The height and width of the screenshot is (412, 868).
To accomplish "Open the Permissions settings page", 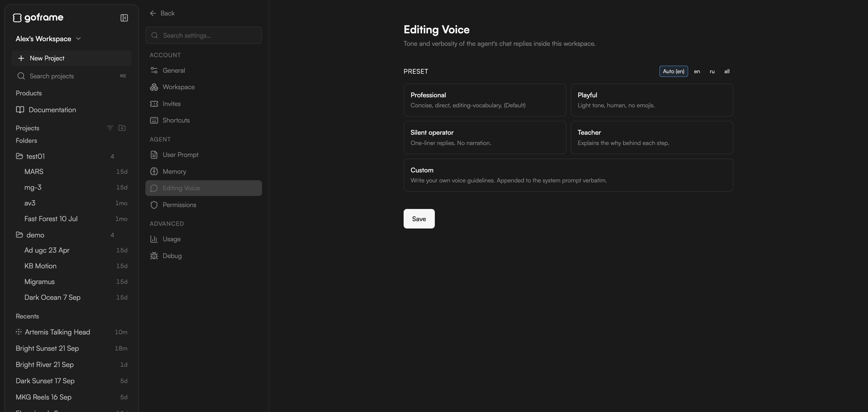I will (x=203, y=205).
